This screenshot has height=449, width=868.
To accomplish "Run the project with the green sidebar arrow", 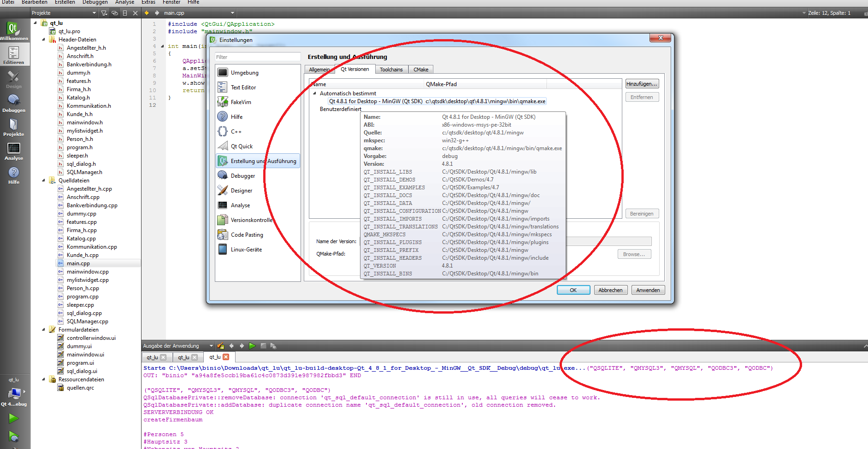I will pyautogui.click(x=14, y=418).
